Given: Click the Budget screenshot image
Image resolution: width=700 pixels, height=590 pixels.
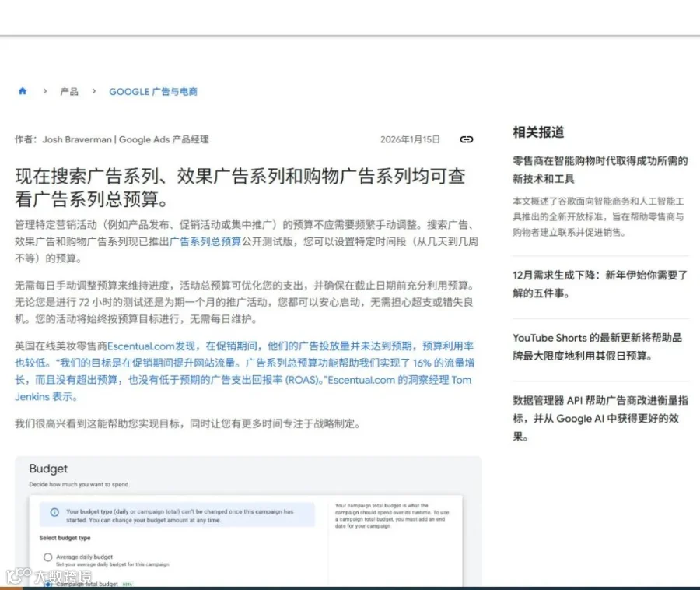Looking at the screenshot, I should point(248,522).
